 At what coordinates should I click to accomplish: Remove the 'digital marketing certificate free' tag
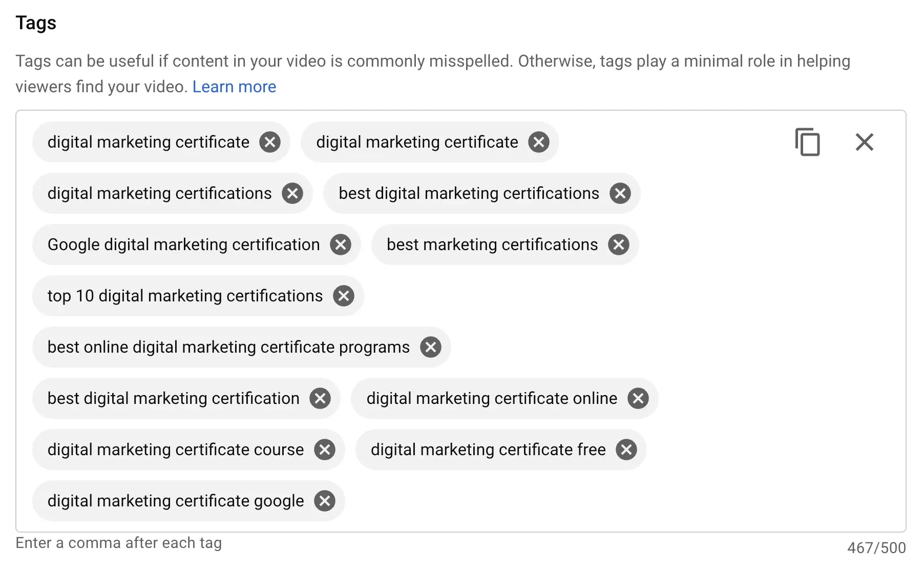click(626, 450)
